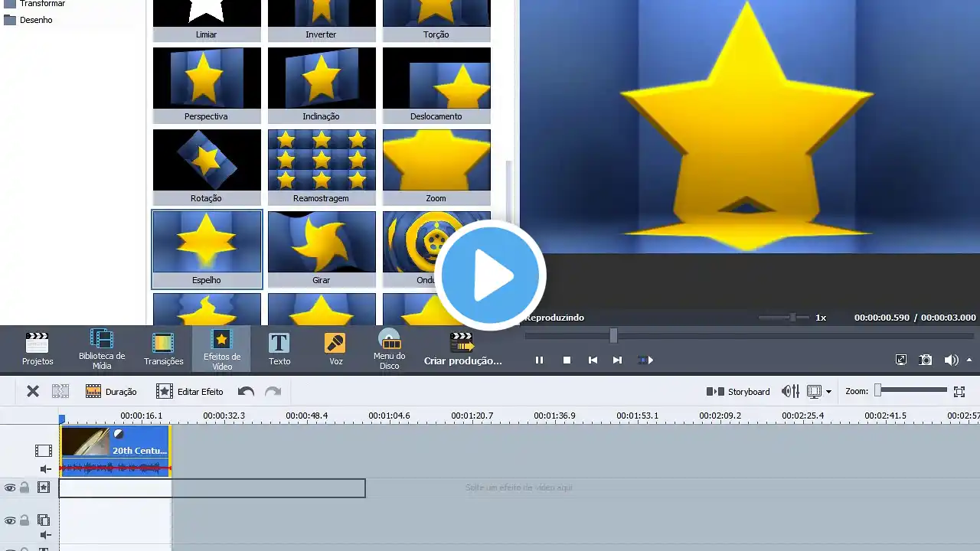Jump to previous frame
The width and height of the screenshot is (980, 551).
click(593, 360)
